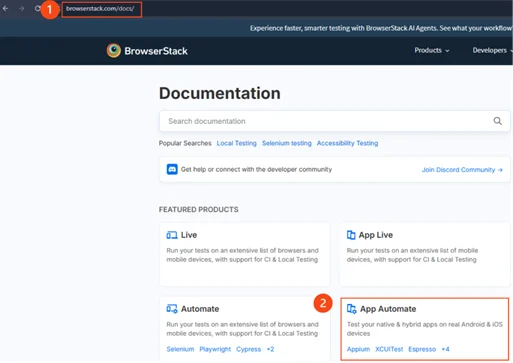513x363 pixels.
Task: Expand the Developers dropdown menu
Action: pyautogui.click(x=492, y=50)
